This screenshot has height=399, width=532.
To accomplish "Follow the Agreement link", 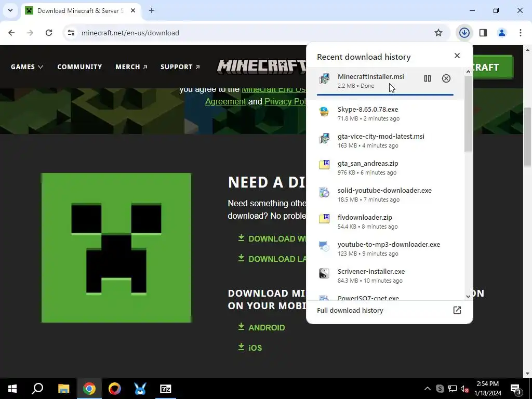I will (x=225, y=101).
